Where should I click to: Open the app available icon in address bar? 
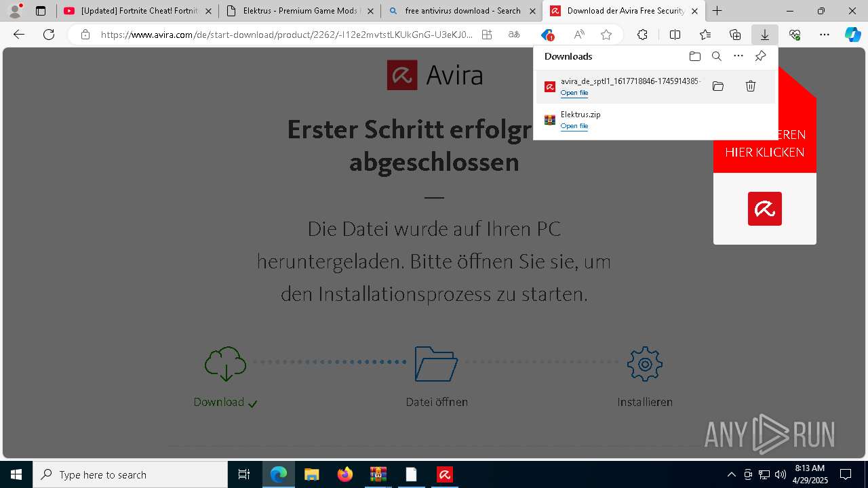(487, 35)
